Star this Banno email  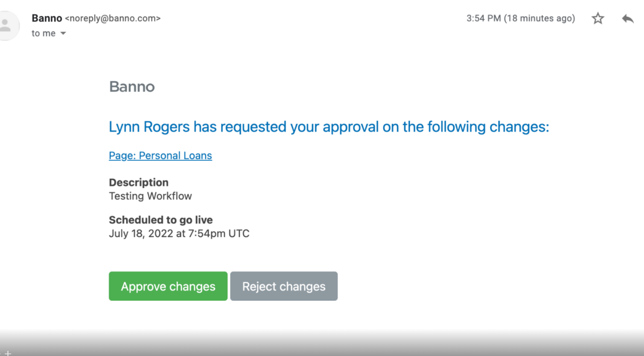[x=597, y=18]
